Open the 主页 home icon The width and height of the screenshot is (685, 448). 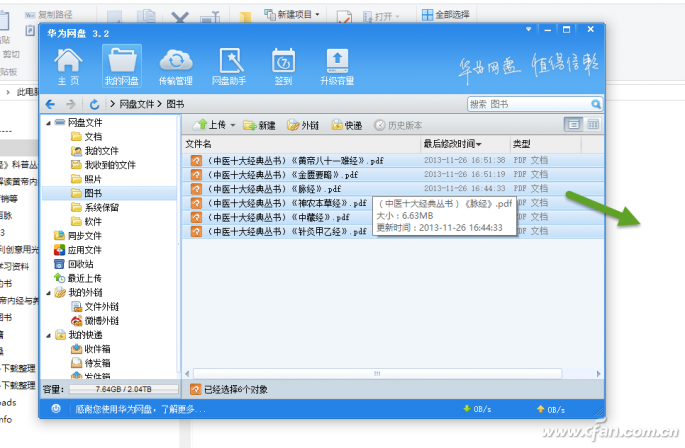tap(68, 66)
